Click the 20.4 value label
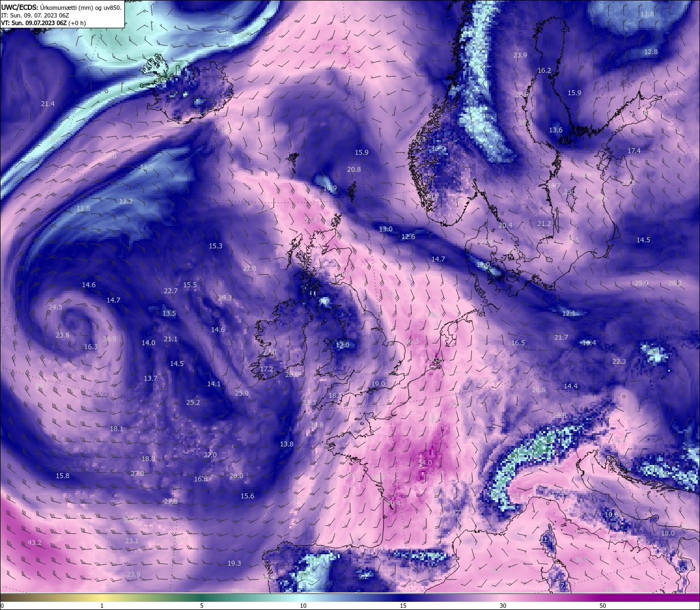This screenshot has width=700, height=610. (505, 225)
